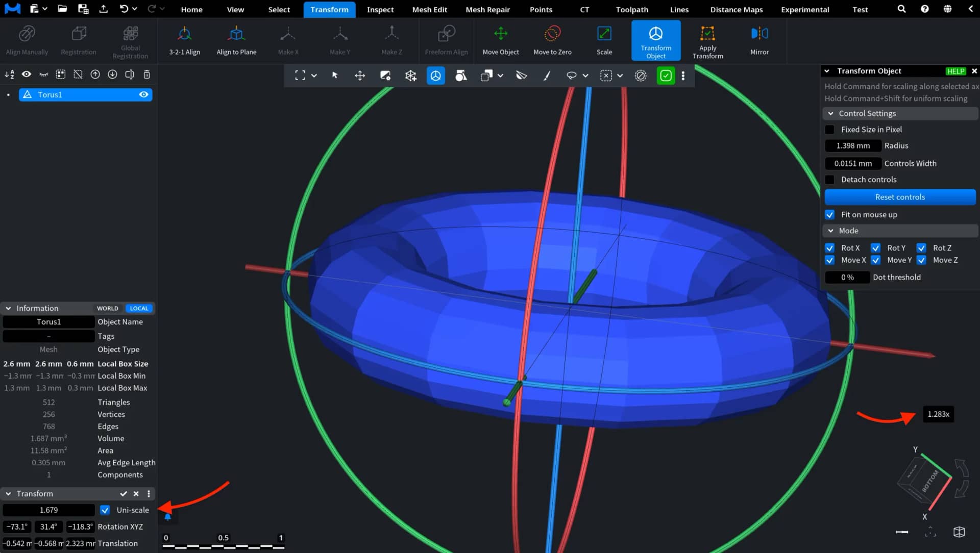
Task: Uncheck Fit on mouse up
Action: pyautogui.click(x=830, y=215)
